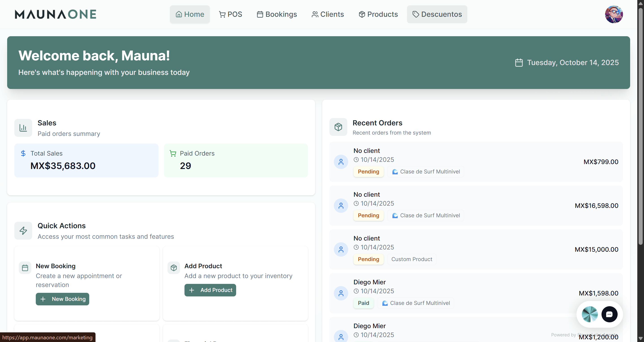The width and height of the screenshot is (644, 342).
Task: Open the Bookings tab
Action: (277, 14)
